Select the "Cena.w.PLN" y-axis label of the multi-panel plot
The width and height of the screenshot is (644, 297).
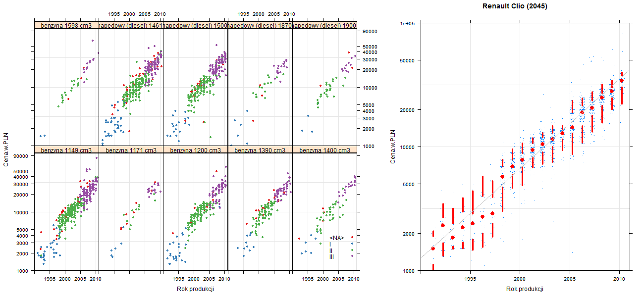pos(6,149)
